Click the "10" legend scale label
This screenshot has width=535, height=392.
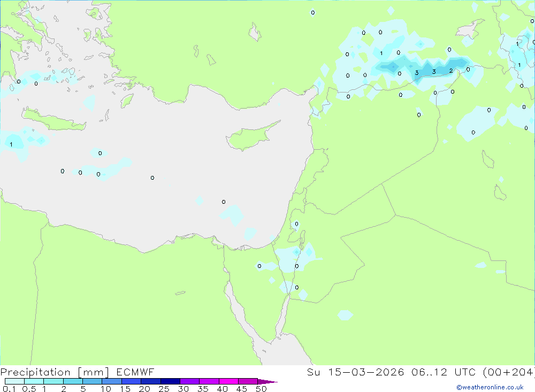click(106, 389)
